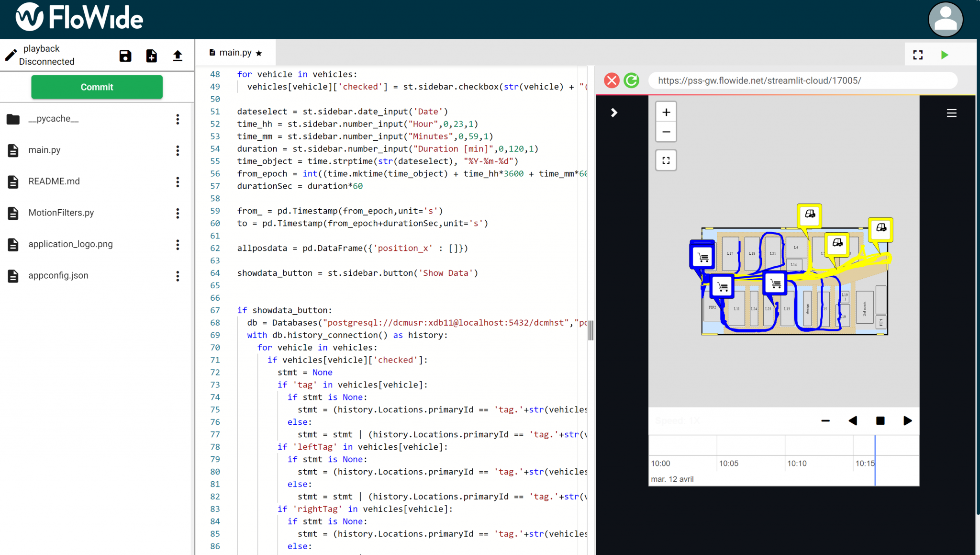This screenshot has width=980, height=555.
Task: Click the map fullscreen icon
Action: 666,160
